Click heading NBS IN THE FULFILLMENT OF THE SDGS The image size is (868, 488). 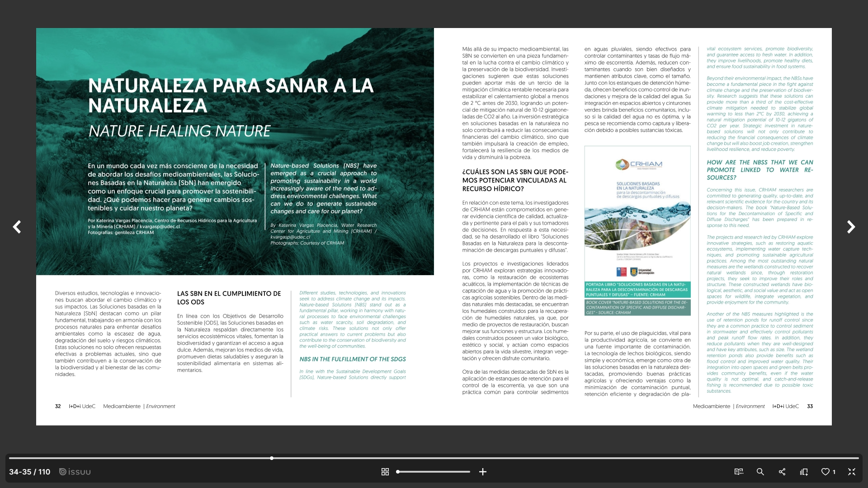pyautogui.click(x=353, y=359)
